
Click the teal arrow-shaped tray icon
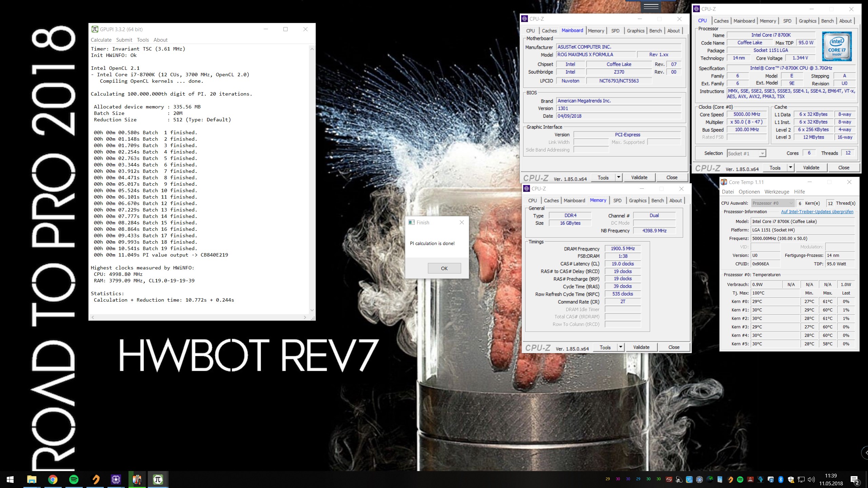coord(761,480)
